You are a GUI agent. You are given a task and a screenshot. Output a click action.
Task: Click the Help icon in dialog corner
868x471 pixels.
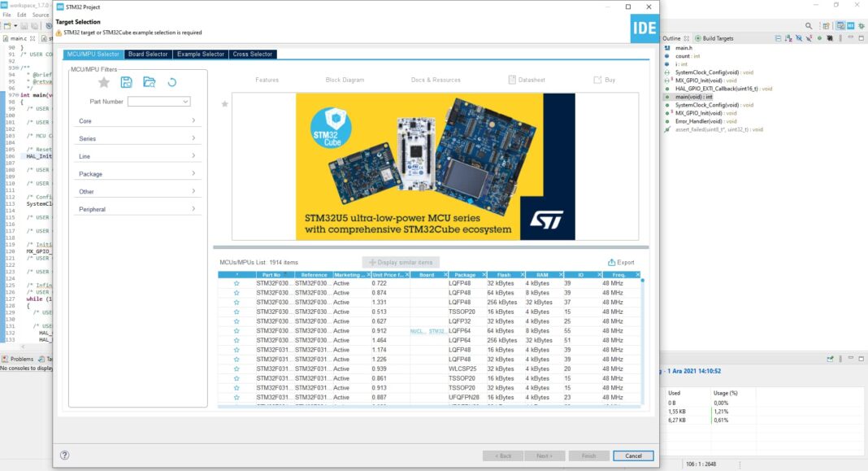pos(63,456)
